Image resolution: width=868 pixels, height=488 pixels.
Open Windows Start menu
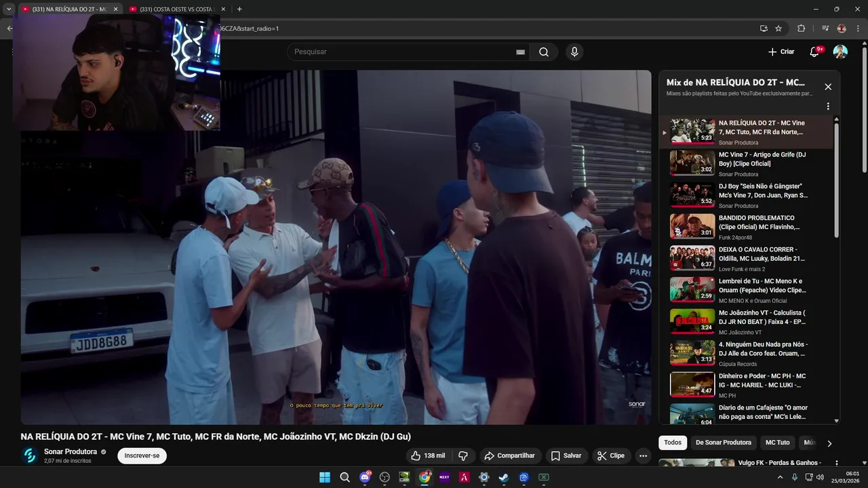pos(325,477)
